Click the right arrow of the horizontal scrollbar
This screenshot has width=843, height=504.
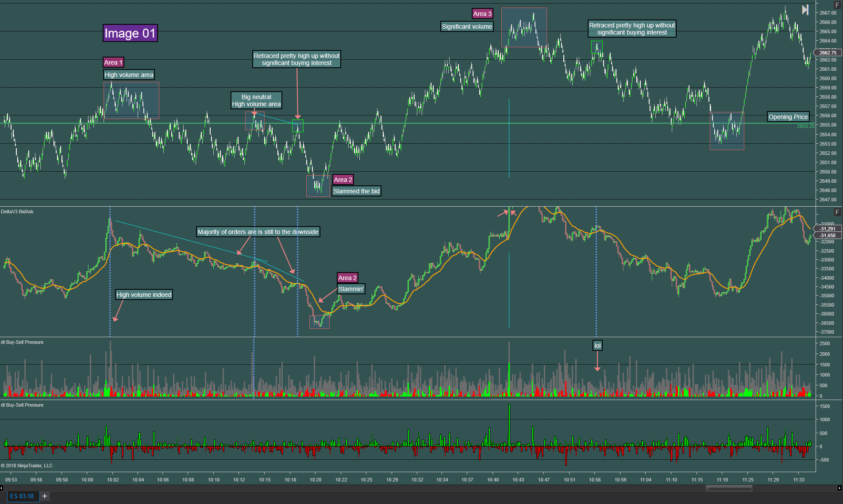(x=839, y=488)
